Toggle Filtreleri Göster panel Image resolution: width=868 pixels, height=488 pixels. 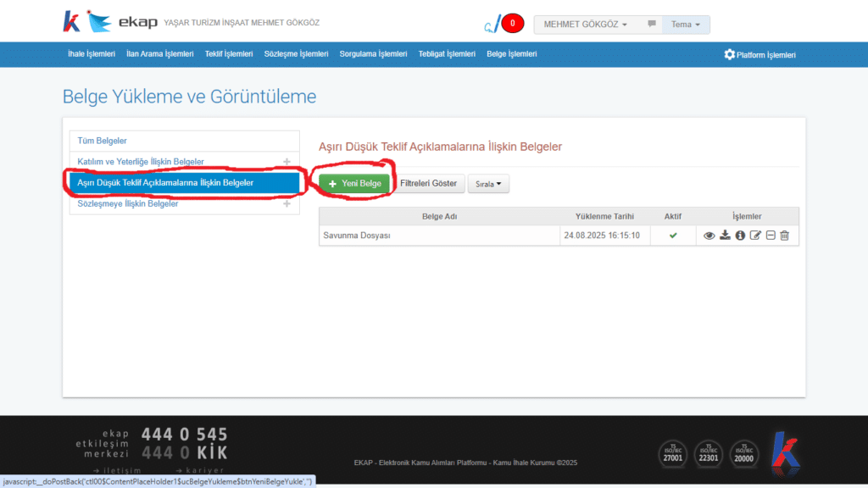pyautogui.click(x=430, y=183)
